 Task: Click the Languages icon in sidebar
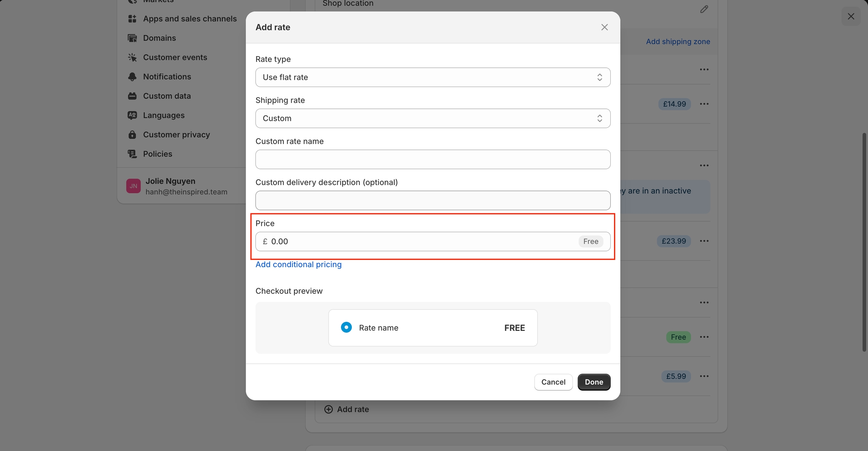pyautogui.click(x=132, y=115)
